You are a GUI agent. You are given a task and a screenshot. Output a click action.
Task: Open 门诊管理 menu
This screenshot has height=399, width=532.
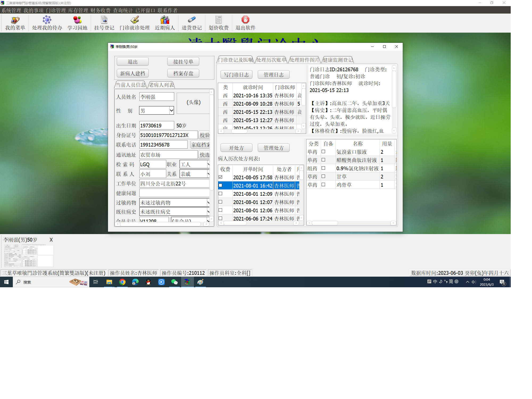coord(56,10)
